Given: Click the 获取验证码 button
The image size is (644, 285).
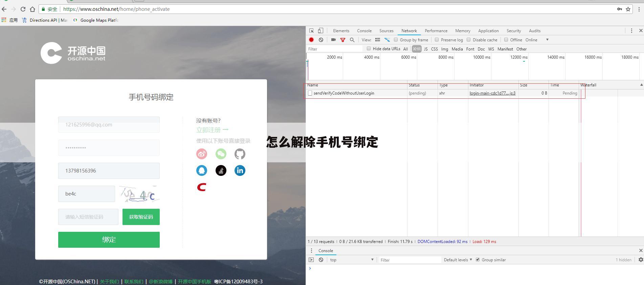Looking at the screenshot, I should (x=141, y=217).
